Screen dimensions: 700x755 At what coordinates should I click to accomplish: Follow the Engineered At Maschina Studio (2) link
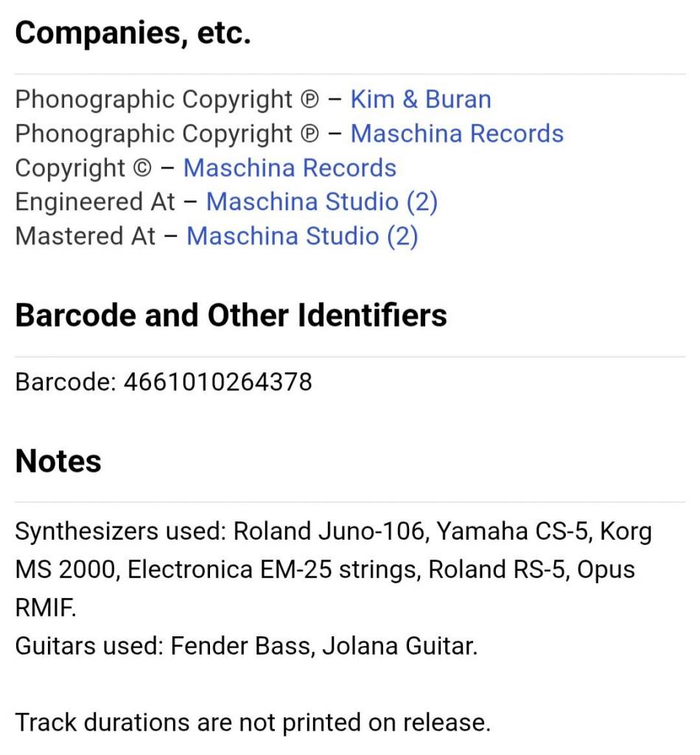[x=321, y=202]
